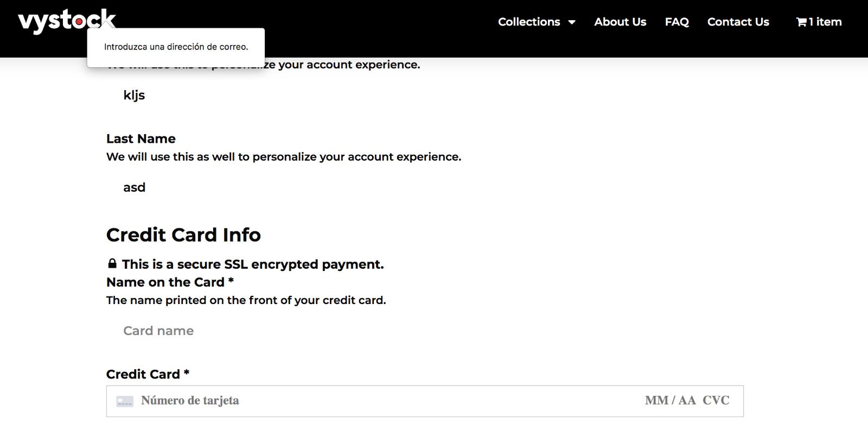Click the email validation tooltip message
Image resolution: width=868 pixels, height=423 pixels.
(x=176, y=47)
